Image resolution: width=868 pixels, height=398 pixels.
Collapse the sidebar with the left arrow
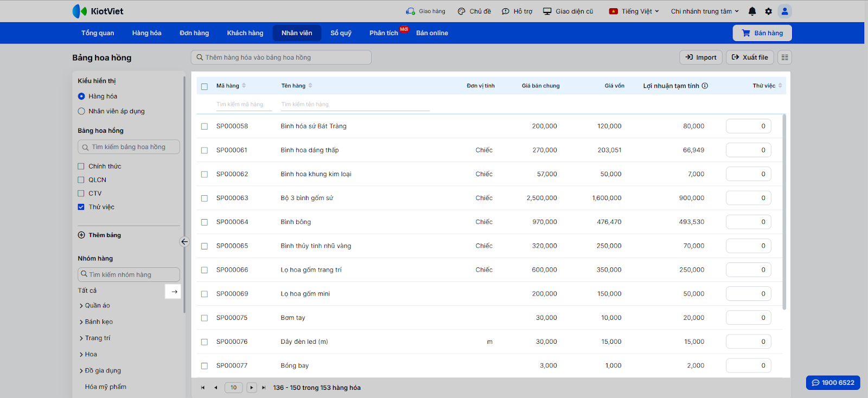pyautogui.click(x=184, y=242)
